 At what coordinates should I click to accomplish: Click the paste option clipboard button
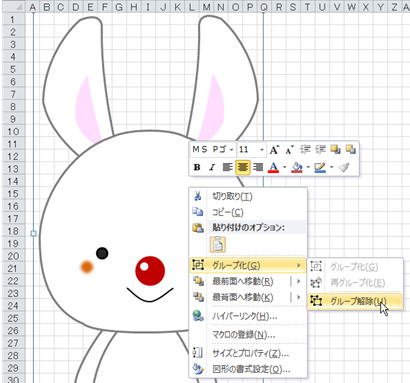coord(218,244)
